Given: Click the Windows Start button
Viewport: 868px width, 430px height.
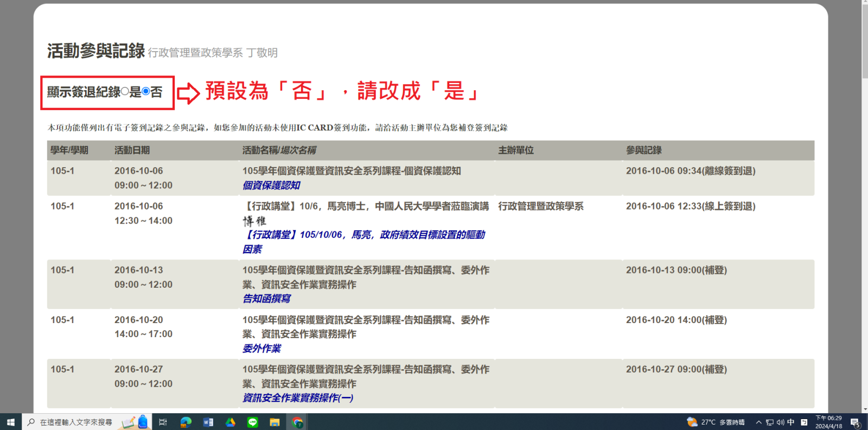Looking at the screenshot, I should 10,422.
